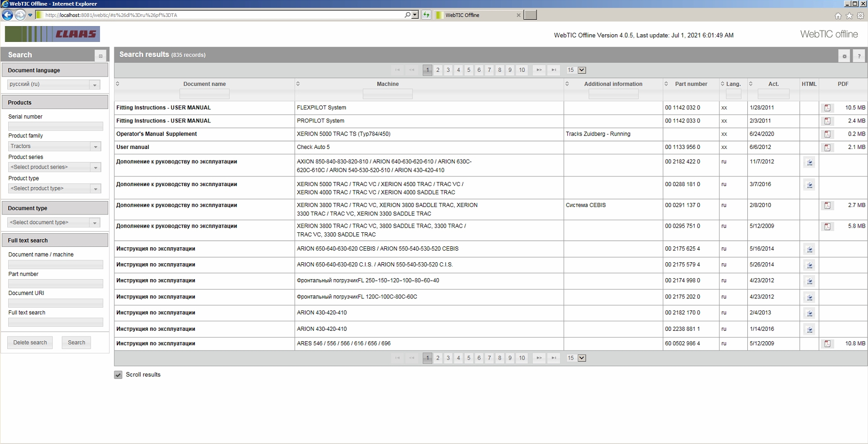Go to page 7 in bottom pager
This screenshot has width=868, height=444.
point(489,358)
